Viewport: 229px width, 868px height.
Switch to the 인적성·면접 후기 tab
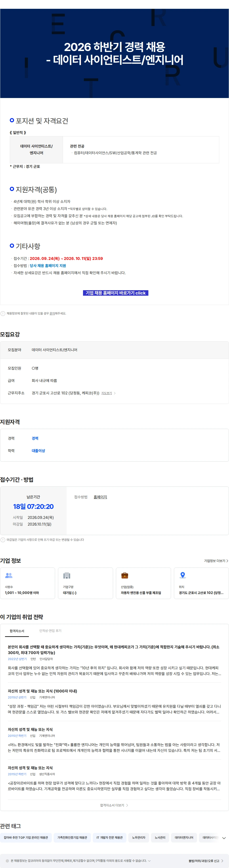[50, 631]
